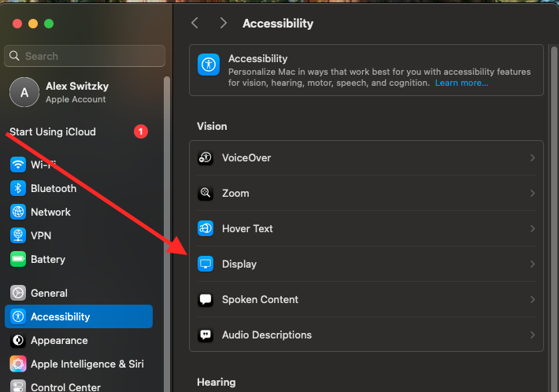This screenshot has height=392, width=559.
Task: Click the VPN globe icon
Action: pyautogui.click(x=18, y=235)
